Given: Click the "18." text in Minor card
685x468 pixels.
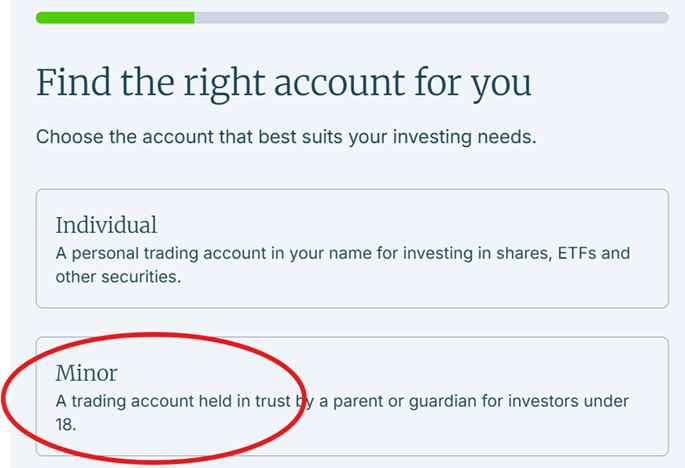Looking at the screenshot, I should (x=67, y=424).
